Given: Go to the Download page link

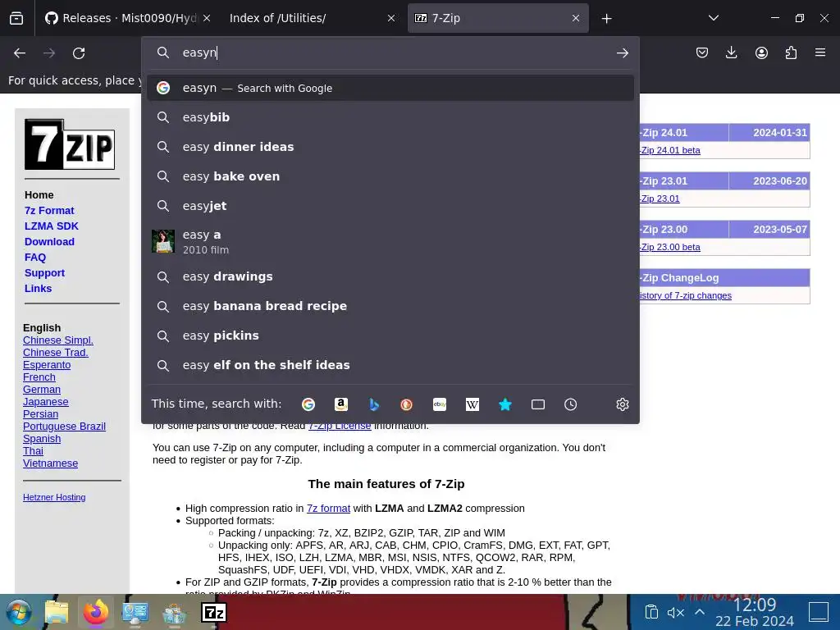Looking at the screenshot, I should coord(49,242).
